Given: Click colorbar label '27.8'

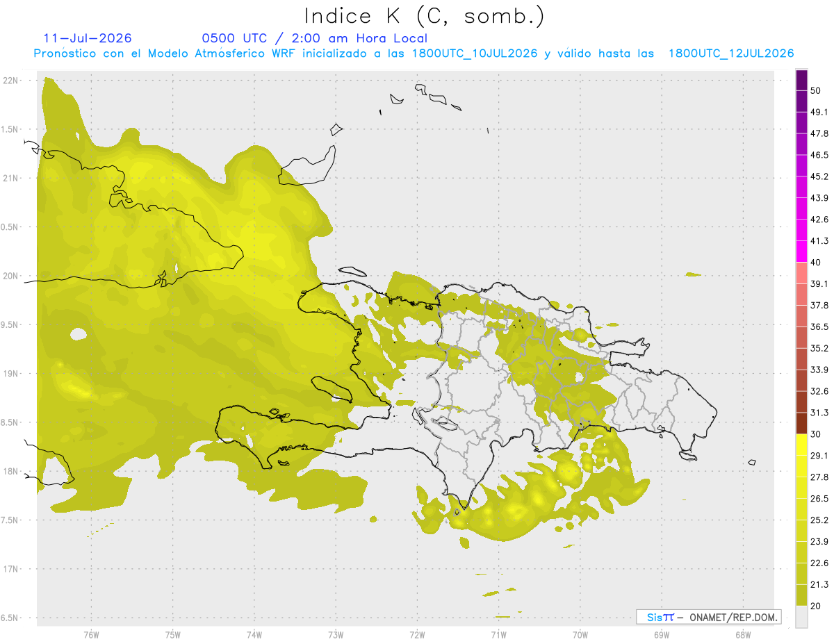Looking at the screenshot, I should coord(819,477).
